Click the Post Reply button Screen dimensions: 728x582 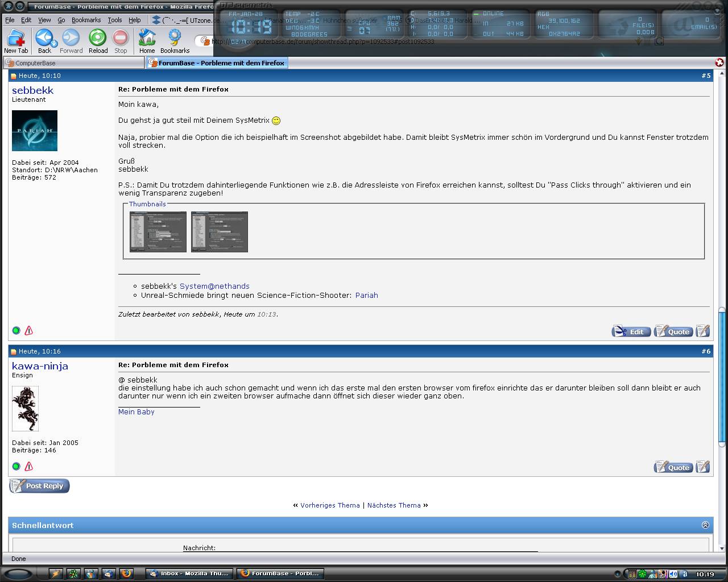(x=39, y=486)
